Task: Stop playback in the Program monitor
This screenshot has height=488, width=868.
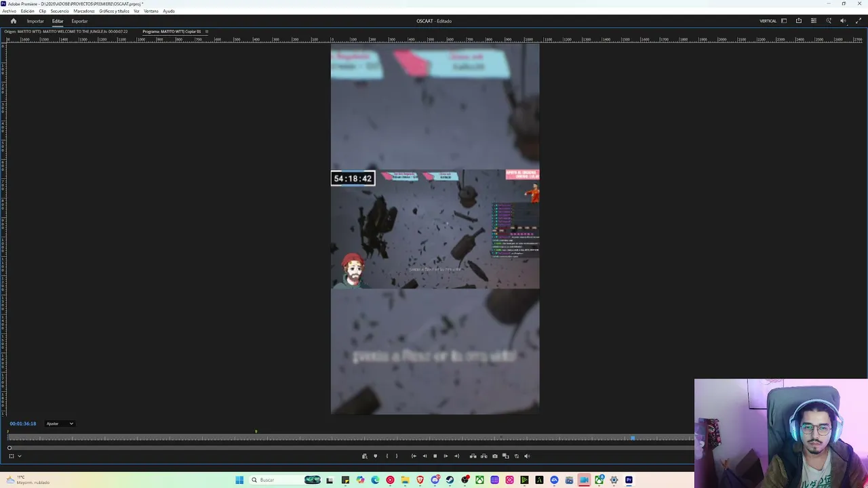Action: pos(435,456)
